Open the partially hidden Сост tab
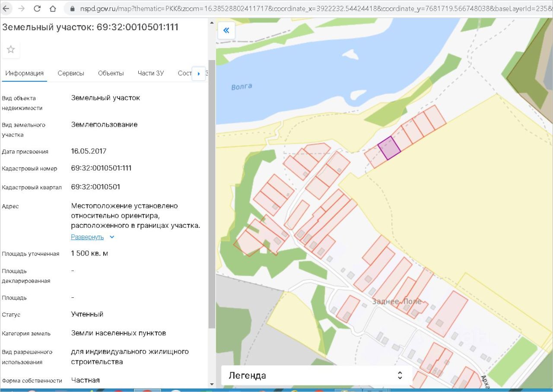The width and height of the screenshot is (553, 392). (184, 73)
